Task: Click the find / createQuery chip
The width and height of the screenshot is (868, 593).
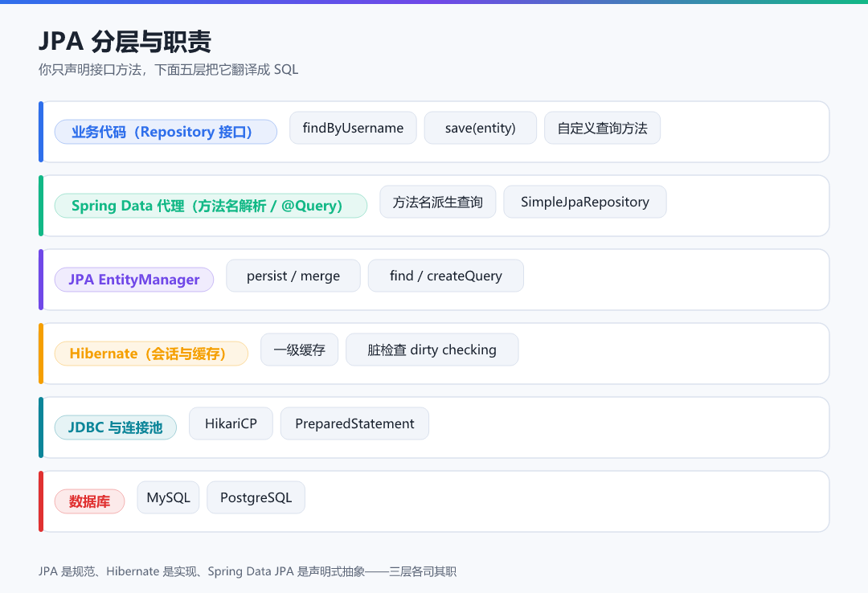Action: tap(446, 276)
